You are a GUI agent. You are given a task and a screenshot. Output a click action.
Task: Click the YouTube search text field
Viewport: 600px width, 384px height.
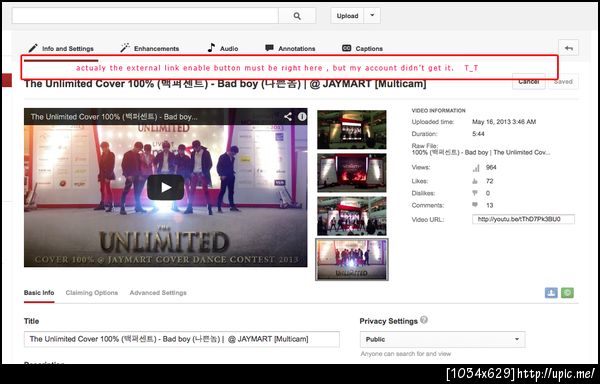click(x=145, y=16)
